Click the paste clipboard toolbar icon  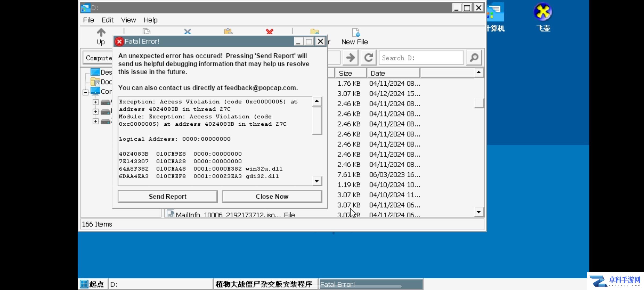(228, 31)
